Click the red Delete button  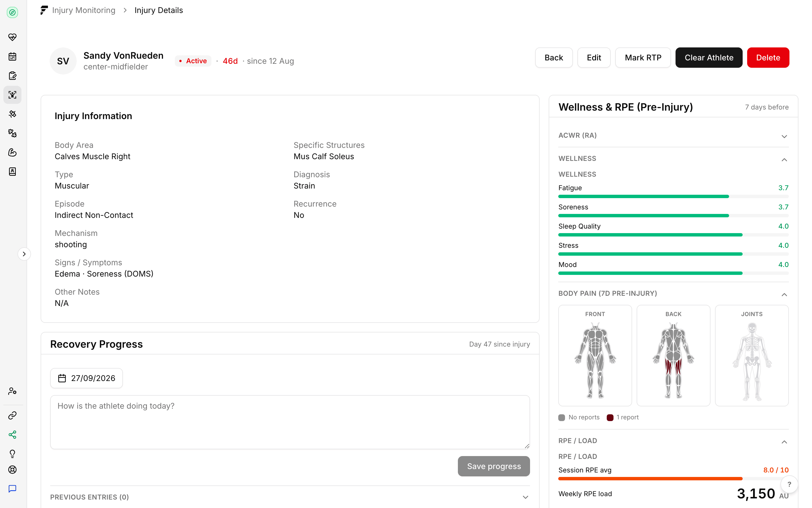click(x=768, y=58)
